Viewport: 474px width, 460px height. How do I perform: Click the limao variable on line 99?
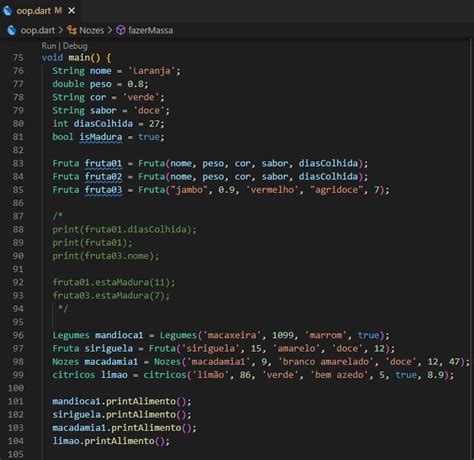(114, 375)
